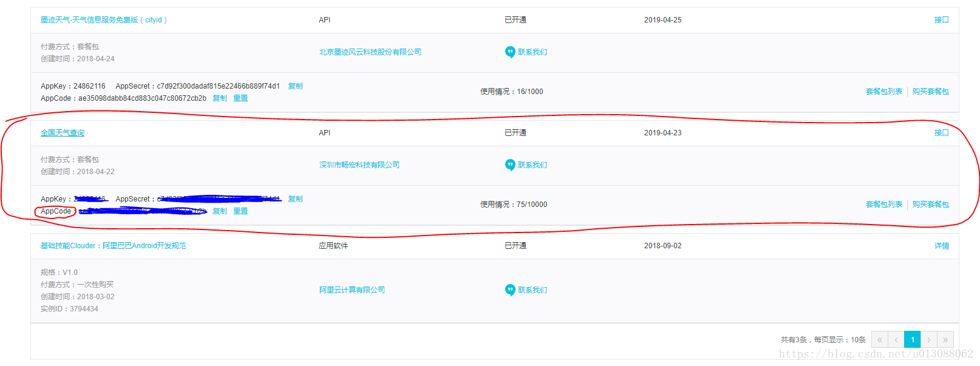Click the 联系我们 chat icon for 北京墨迹风云
Screen dimensions: 980x366
coord(510,52)
